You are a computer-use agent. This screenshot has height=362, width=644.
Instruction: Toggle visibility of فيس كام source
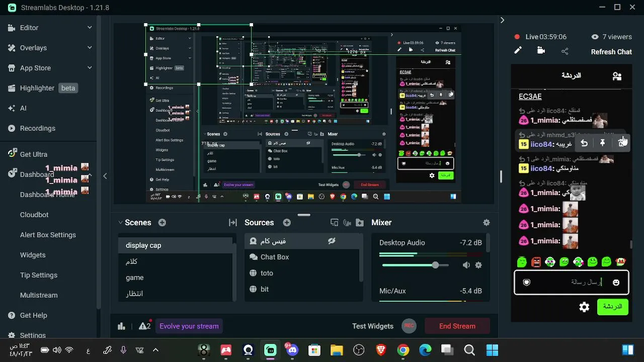pos(332,241)
